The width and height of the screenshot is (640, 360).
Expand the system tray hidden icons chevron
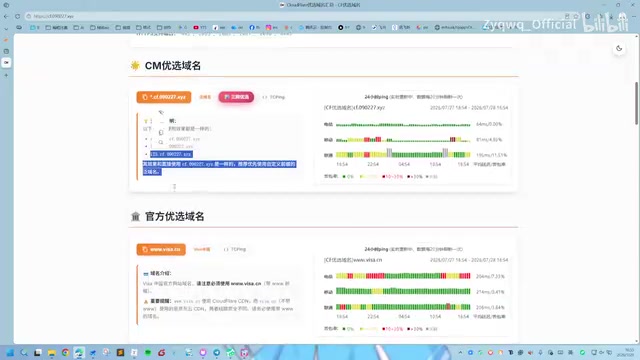click(x=460, y=353)
